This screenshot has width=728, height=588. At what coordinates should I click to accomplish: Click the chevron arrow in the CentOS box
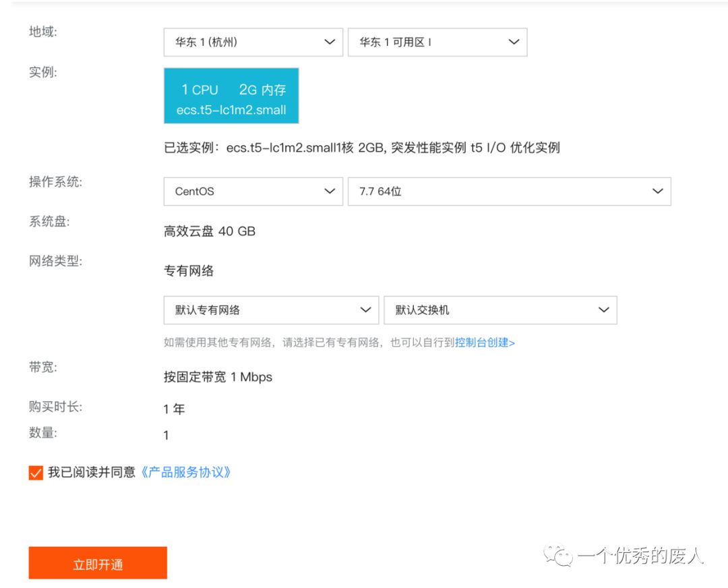pyautogui.click(x=329, y=192)
